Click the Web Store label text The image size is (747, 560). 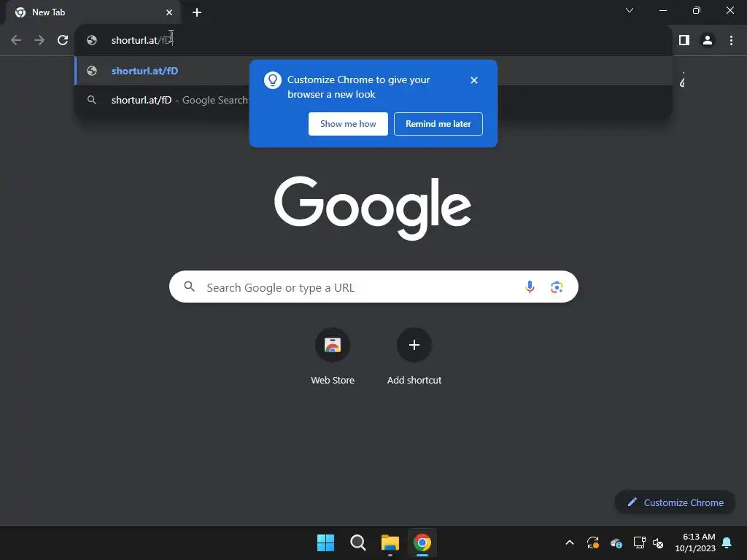(333, 380)
